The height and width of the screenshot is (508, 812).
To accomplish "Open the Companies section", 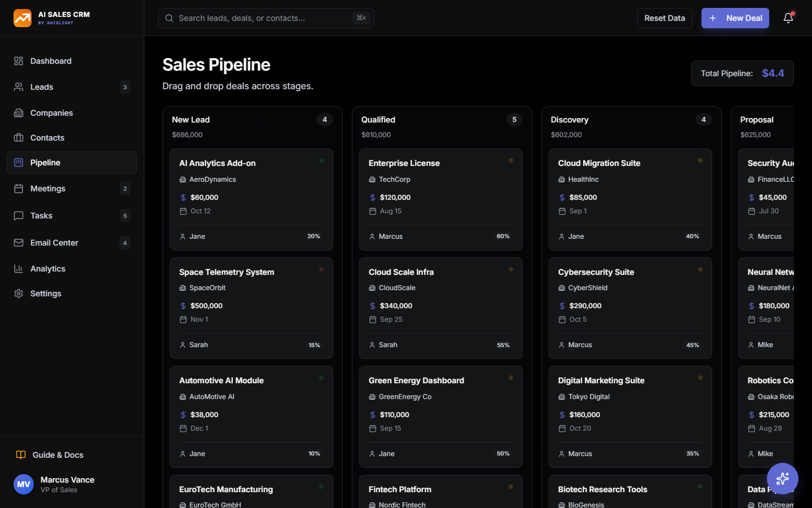I will click(x=72, y=113).
